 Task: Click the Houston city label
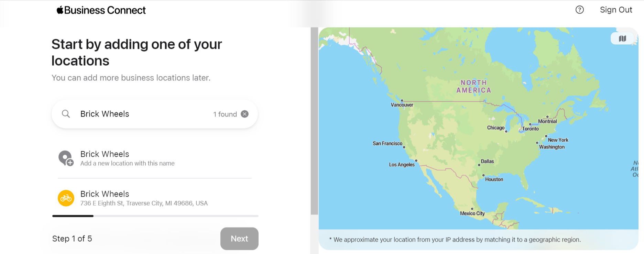click(494, 179)
